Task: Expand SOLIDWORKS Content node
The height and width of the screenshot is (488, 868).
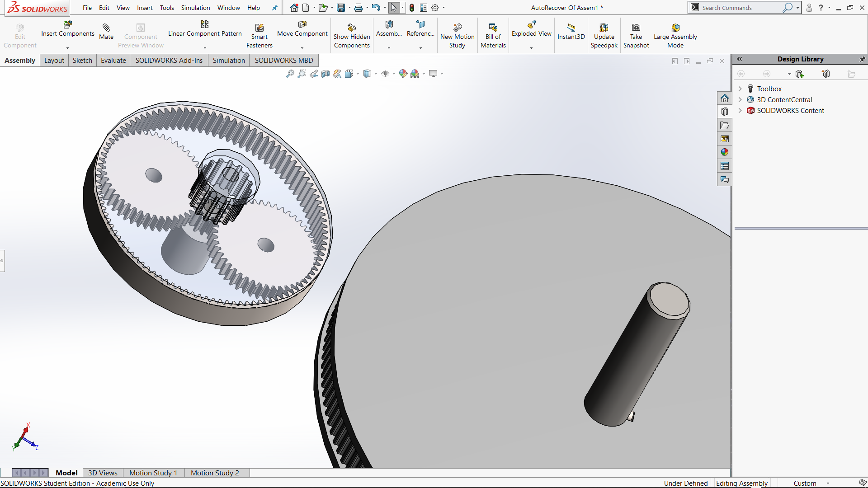Action: coord(740,111)
